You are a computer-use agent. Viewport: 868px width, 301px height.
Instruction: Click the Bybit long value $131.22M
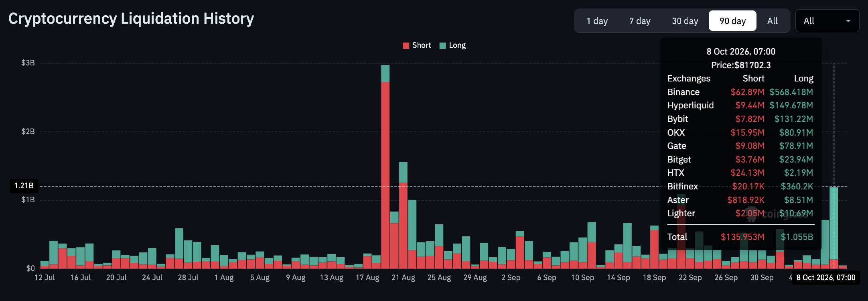794,119
